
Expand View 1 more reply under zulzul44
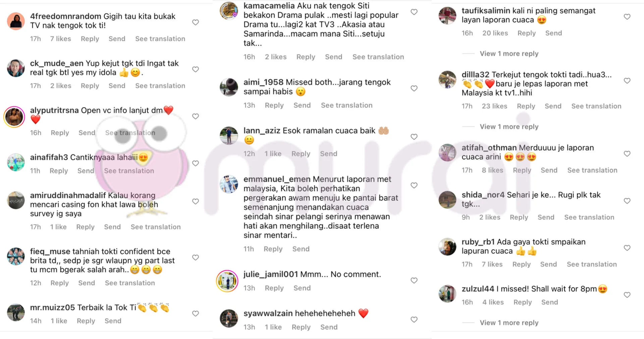509,323
